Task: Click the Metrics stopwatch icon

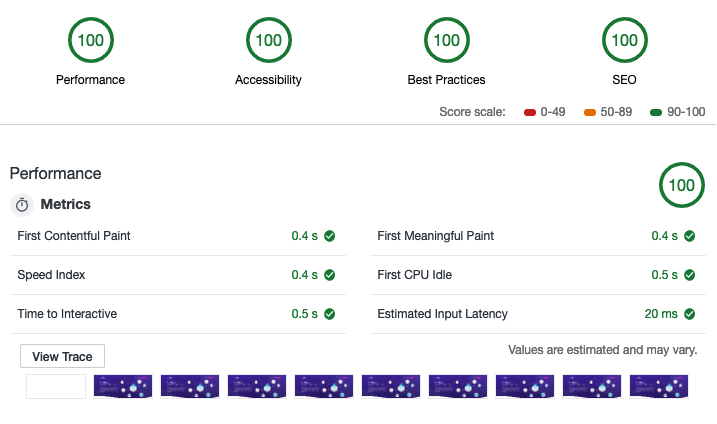Action: (22, 204)
